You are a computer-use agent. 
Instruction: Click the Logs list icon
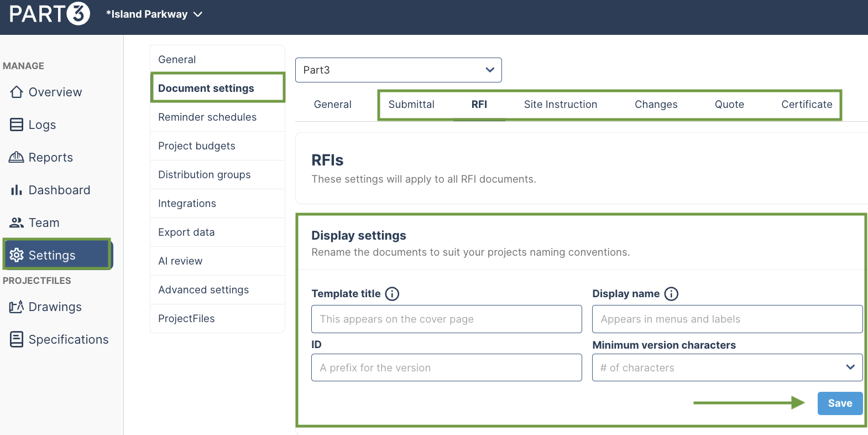click(x=17, y=125)
